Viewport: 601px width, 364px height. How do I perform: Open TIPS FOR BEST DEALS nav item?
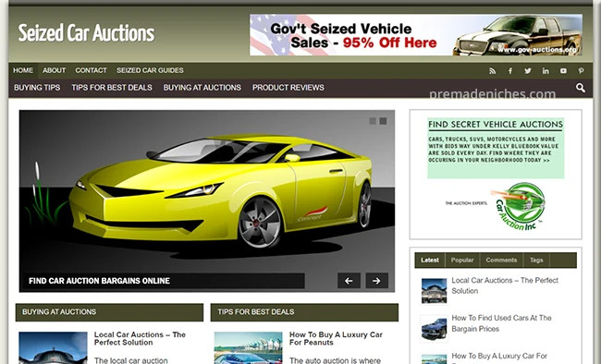pyautogui.click(x=112, y=88)
